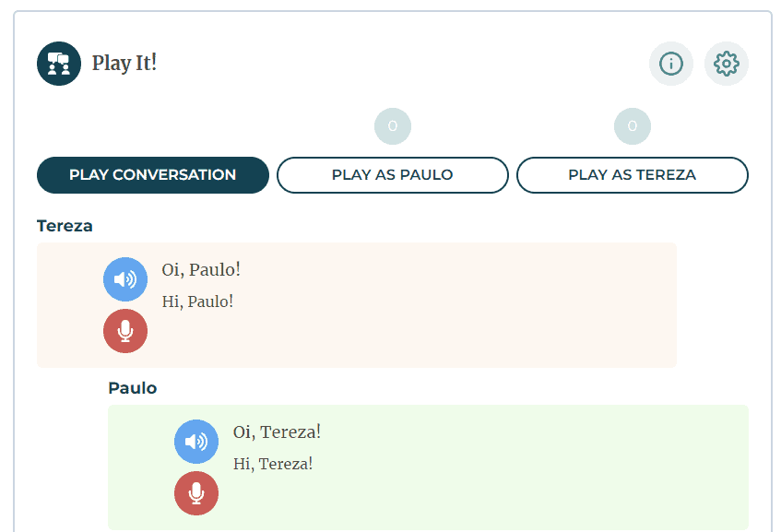Viewport: 781px width, 532px height.
Task: Open the settings gear icon
Action: (x=727, y=64)
